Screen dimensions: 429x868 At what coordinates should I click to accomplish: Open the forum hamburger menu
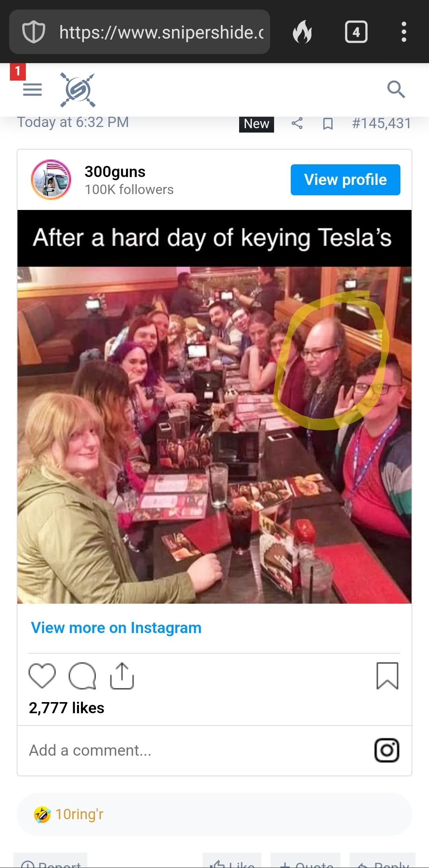(32, 90)
